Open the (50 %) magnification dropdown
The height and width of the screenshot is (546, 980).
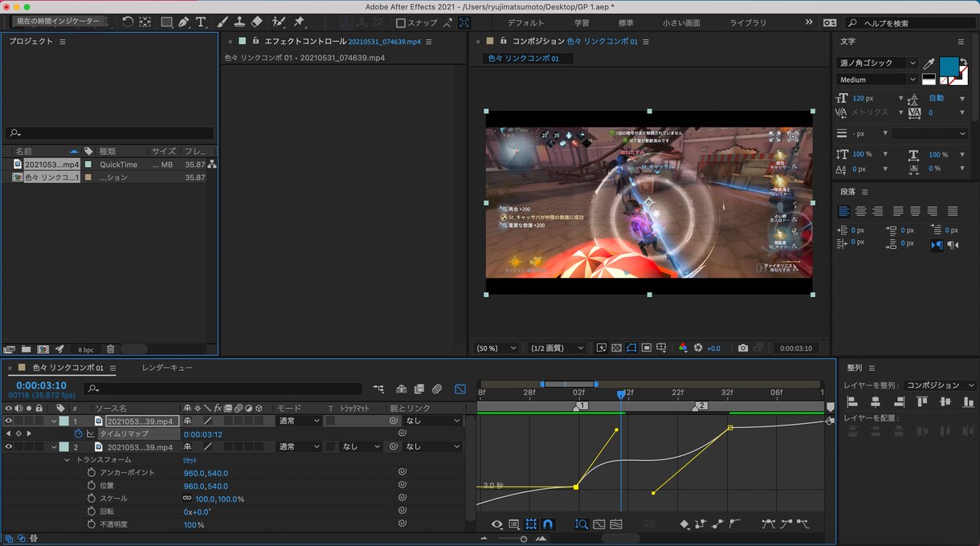click(x=496, y=348)
